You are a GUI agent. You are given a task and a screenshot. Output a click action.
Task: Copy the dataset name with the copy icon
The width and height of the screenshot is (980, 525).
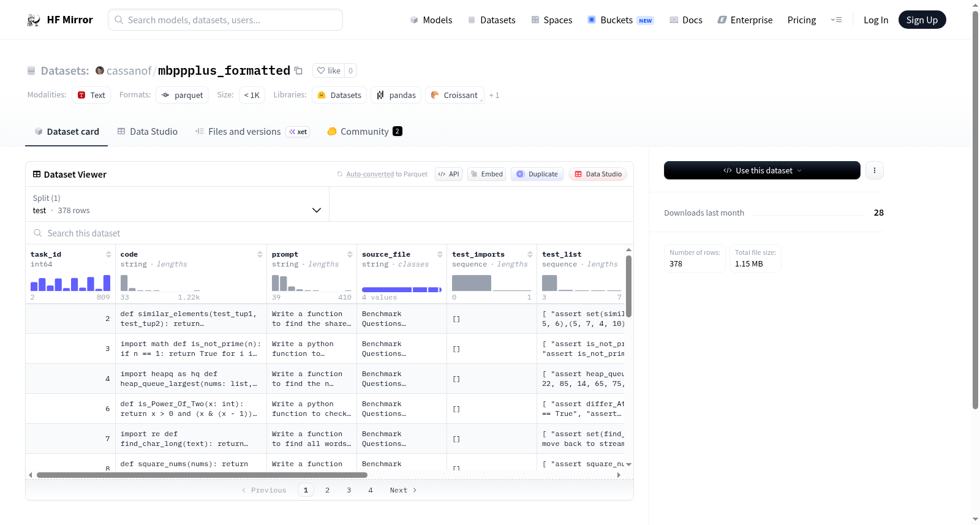click(x=298, y=70)
